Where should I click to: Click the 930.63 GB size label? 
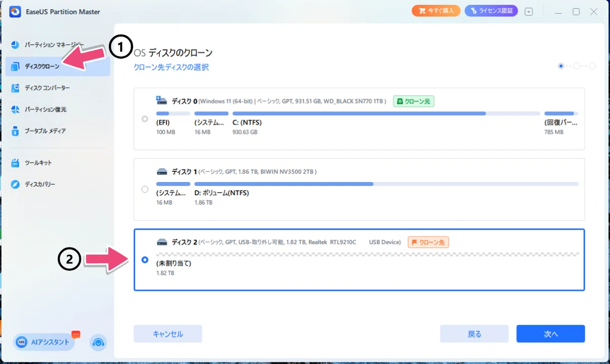click(245, 132)
